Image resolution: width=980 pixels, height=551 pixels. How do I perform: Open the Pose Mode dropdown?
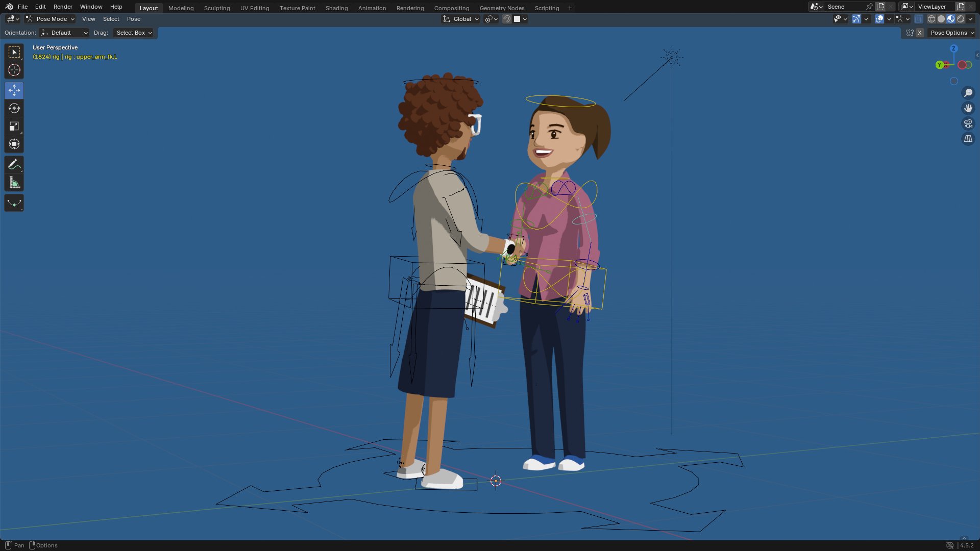click(x=51, y=19)
